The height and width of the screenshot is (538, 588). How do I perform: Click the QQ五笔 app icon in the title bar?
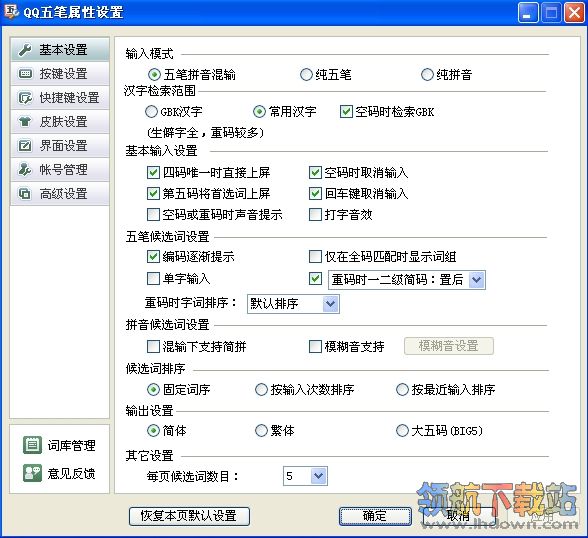[11, 12]
